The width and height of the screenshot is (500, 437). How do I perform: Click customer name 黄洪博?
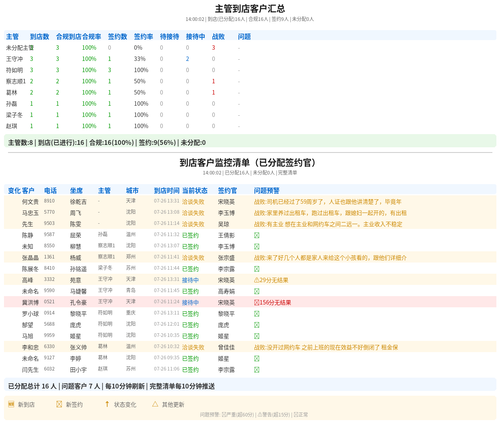[x=30, y=303]
